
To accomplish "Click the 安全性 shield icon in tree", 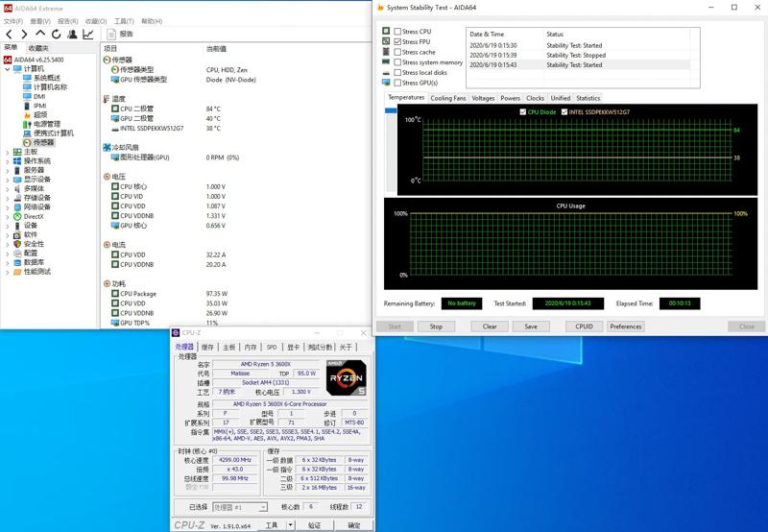I will pos(17,244).
